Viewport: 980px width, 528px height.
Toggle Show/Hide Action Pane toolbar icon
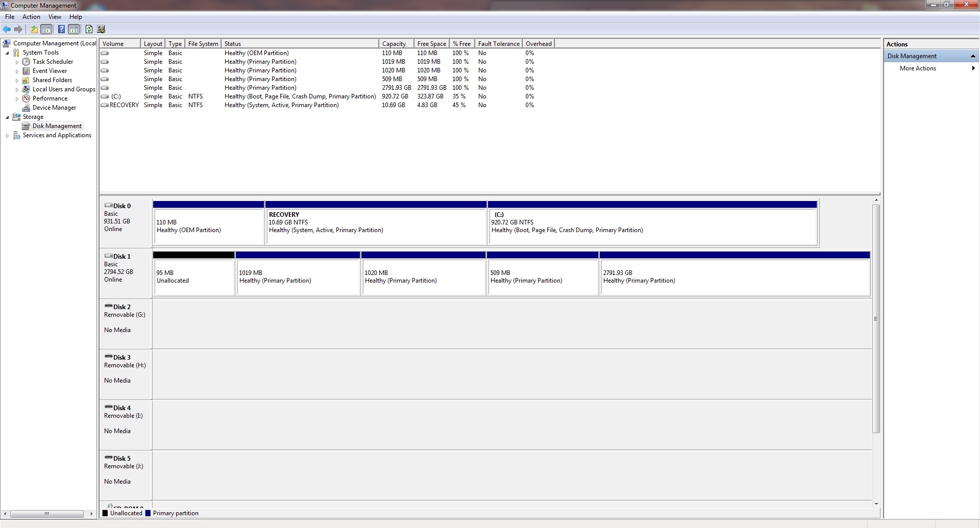point(74,29)
